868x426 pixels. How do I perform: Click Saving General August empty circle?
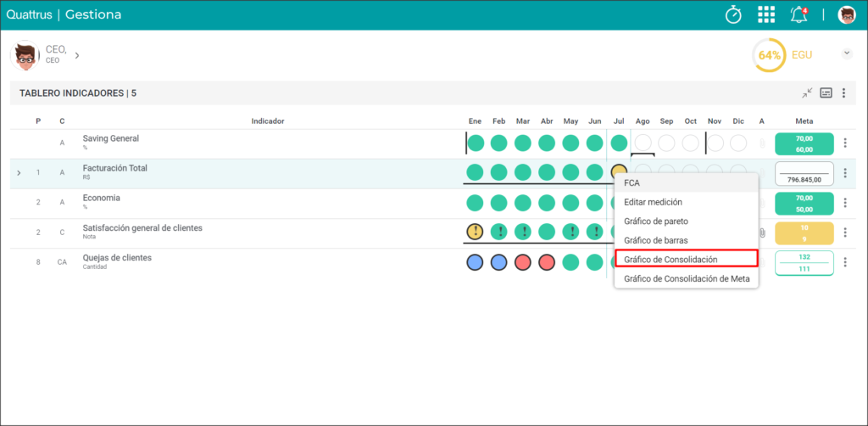click(x=643, y=143)
